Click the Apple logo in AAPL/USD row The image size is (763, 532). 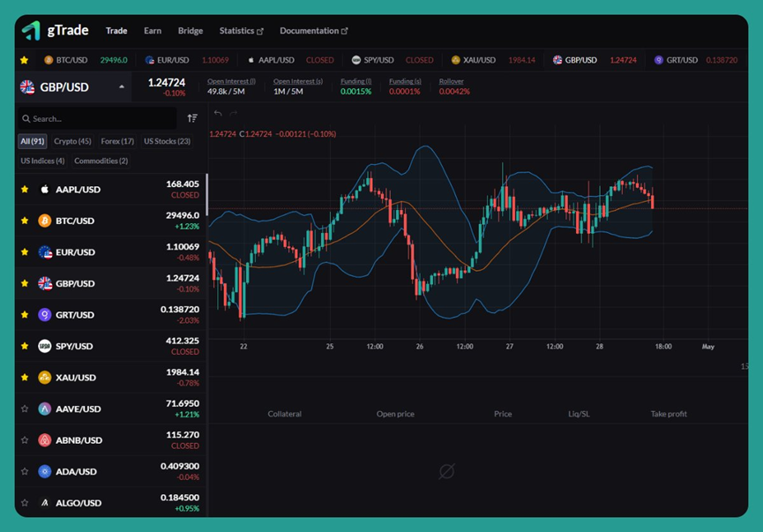coord(45,190)
